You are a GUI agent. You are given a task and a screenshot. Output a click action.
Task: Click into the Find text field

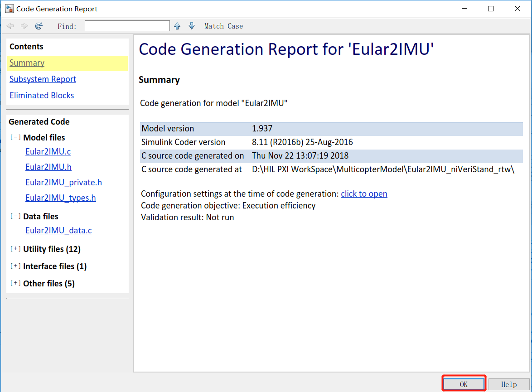[127, 26]
